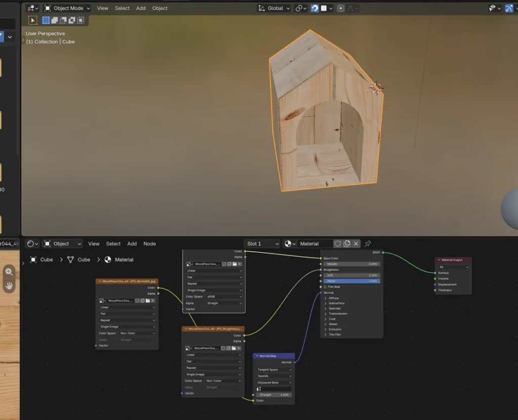This screenshot has height=420, width=518.
Task: Open the 3D viewport Select menu
Action: 122,8
